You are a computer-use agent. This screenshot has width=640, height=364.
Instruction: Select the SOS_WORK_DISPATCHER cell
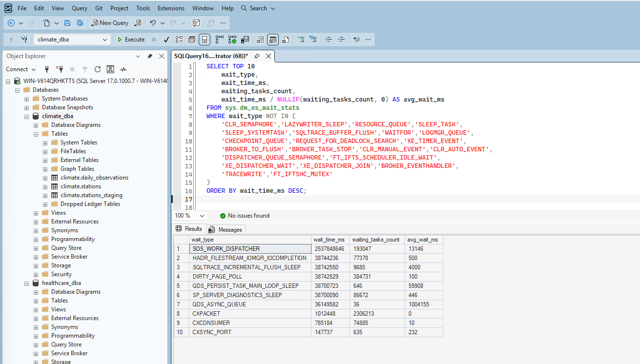point(250,249)
